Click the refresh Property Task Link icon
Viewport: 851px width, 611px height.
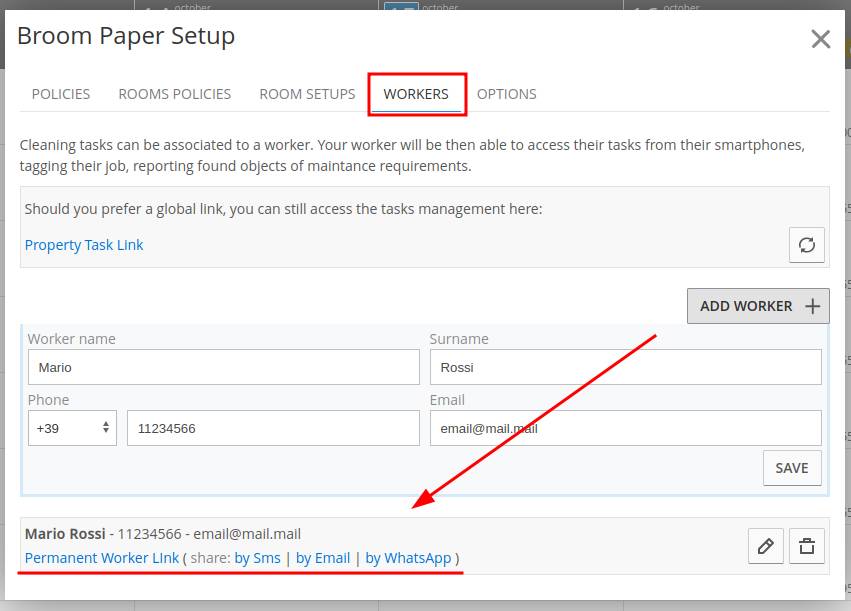807,245
